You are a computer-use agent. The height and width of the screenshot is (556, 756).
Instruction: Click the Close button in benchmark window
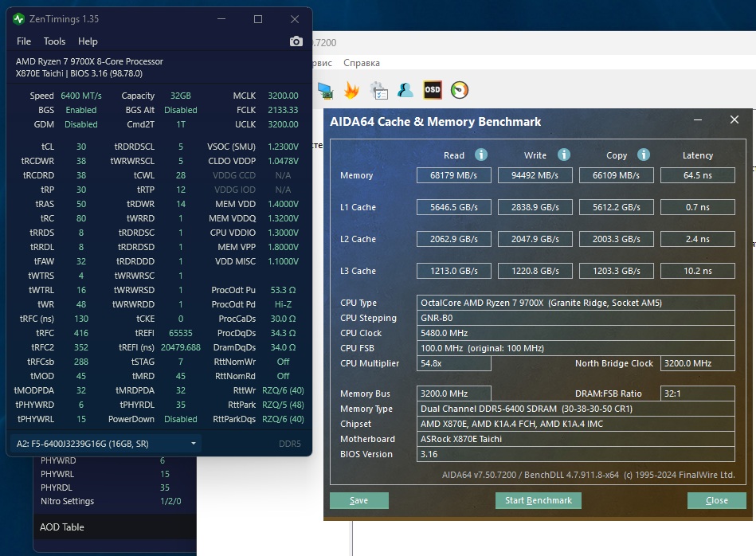tap(716, 500)
